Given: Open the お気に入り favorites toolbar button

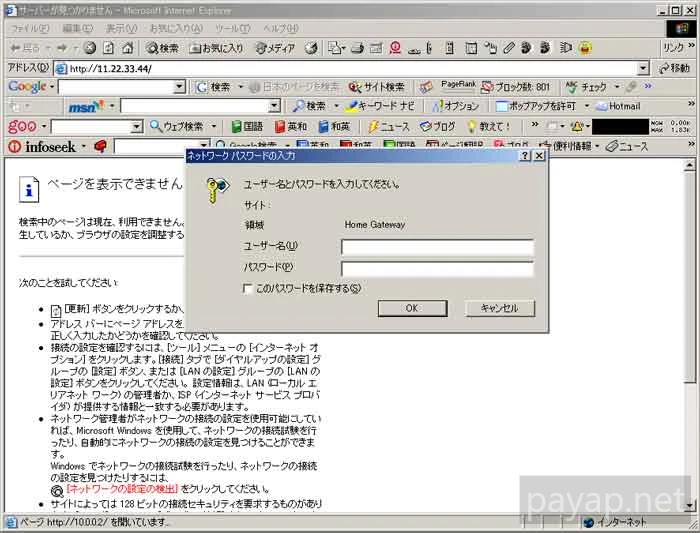Looking at the screenshot, I should [x=217, y=48].
